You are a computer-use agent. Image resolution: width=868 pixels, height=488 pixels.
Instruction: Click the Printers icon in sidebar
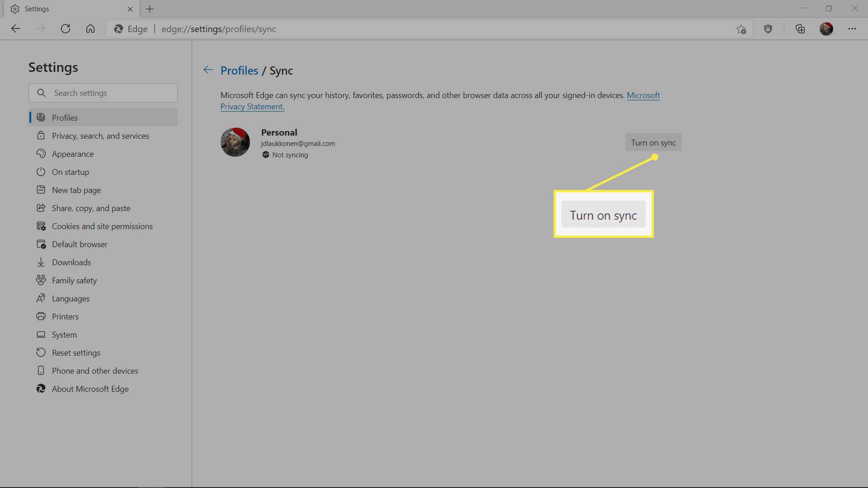41,316
